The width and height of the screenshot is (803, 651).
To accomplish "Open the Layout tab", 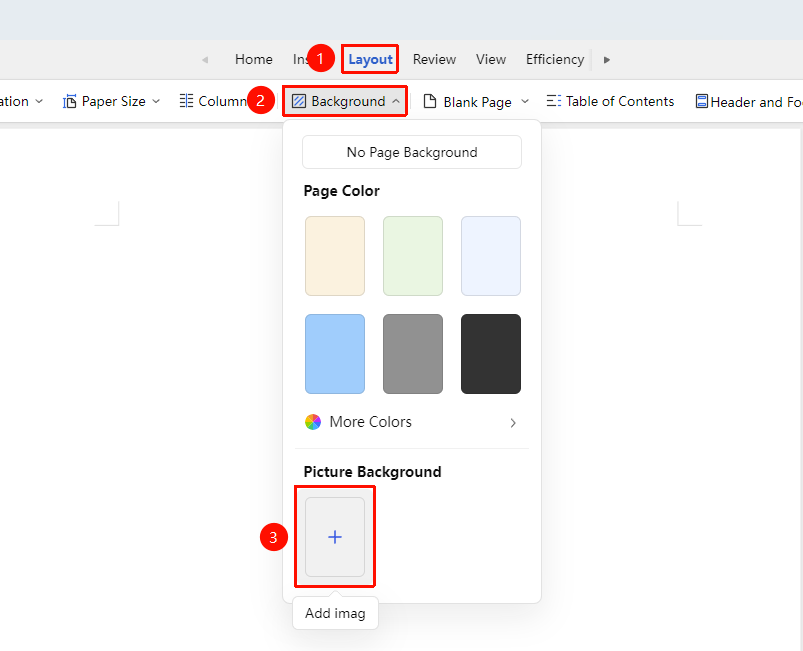I will [370, 59].
